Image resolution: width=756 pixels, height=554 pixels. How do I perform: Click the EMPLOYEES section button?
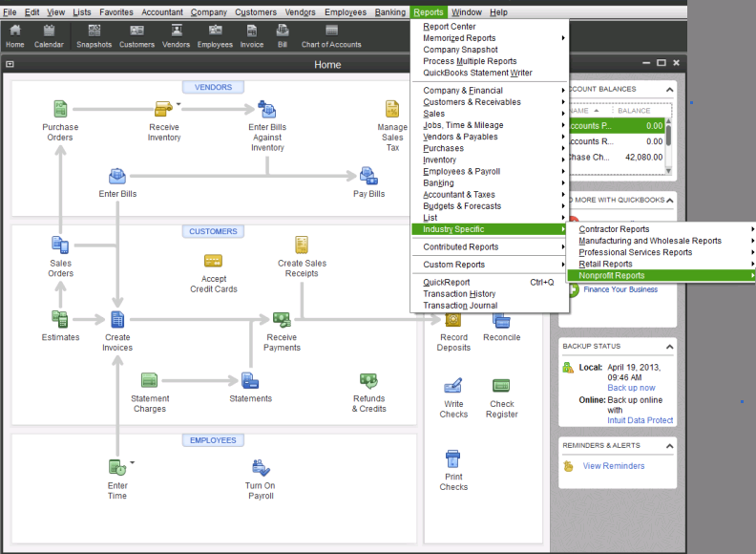point(213,440)
